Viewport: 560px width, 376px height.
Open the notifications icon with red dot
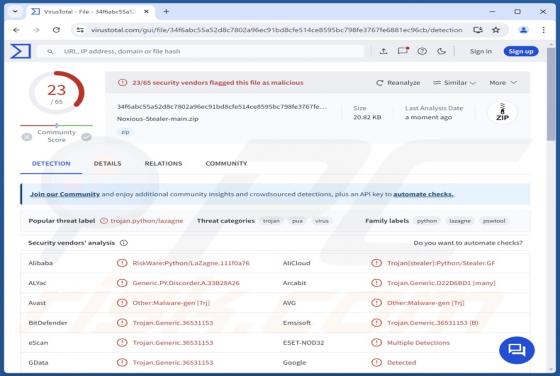coord(403,51)
